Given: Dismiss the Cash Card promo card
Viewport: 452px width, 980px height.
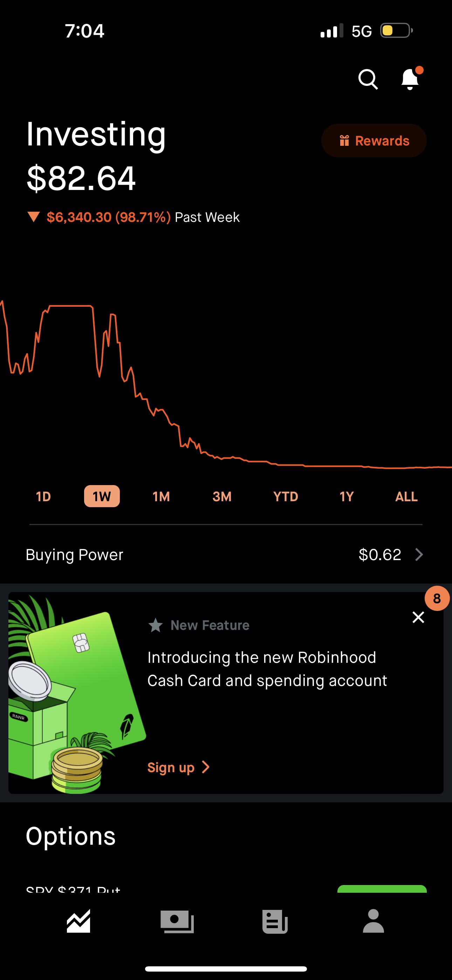Looking at the screenshot, I should click(x=418, y=617).
